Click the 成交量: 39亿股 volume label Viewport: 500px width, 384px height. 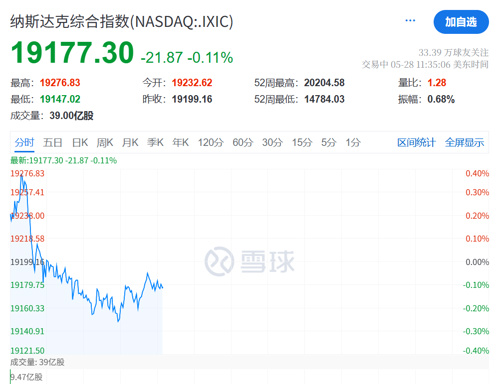[37, 362]
